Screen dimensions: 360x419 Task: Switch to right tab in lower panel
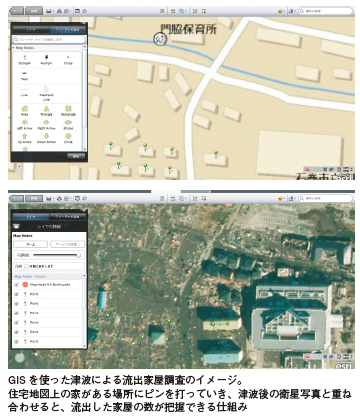coord(67,217)
